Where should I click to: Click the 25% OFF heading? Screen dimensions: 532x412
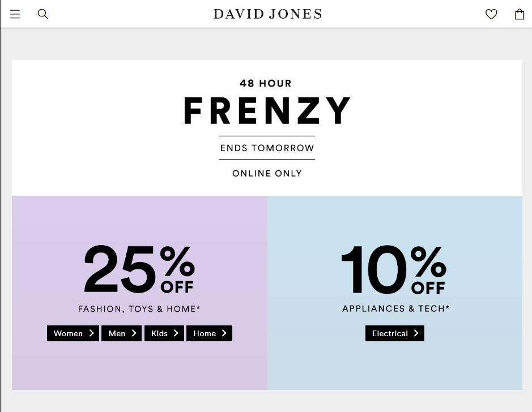pyautogui.click(x=139, y=270)
